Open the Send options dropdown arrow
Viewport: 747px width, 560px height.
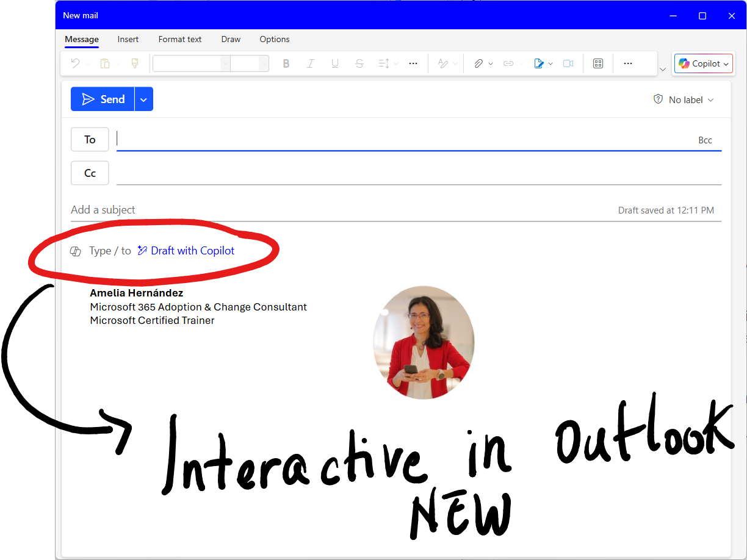coord(143,99)
